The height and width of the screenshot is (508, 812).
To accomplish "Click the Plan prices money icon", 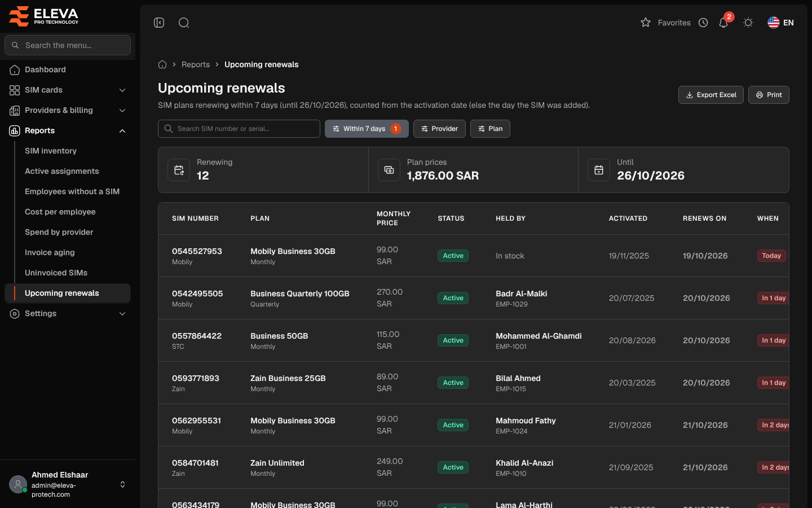I will pyautogui.click(x=389, y=170).
